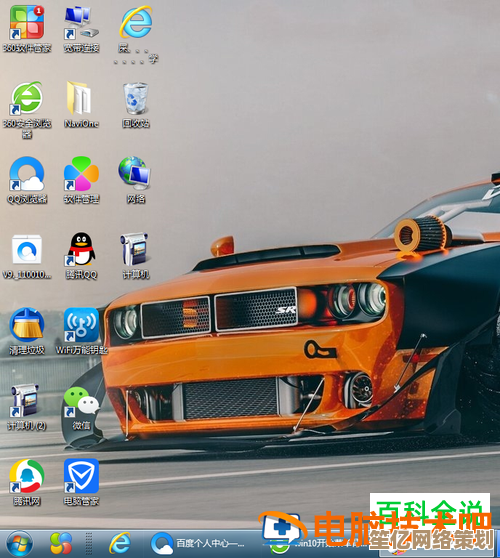This screenshot has width=500, height=558.
Task: Click the Internet Explorer taskbar icon
Action: pyautogui.click(x=120, y=543)
